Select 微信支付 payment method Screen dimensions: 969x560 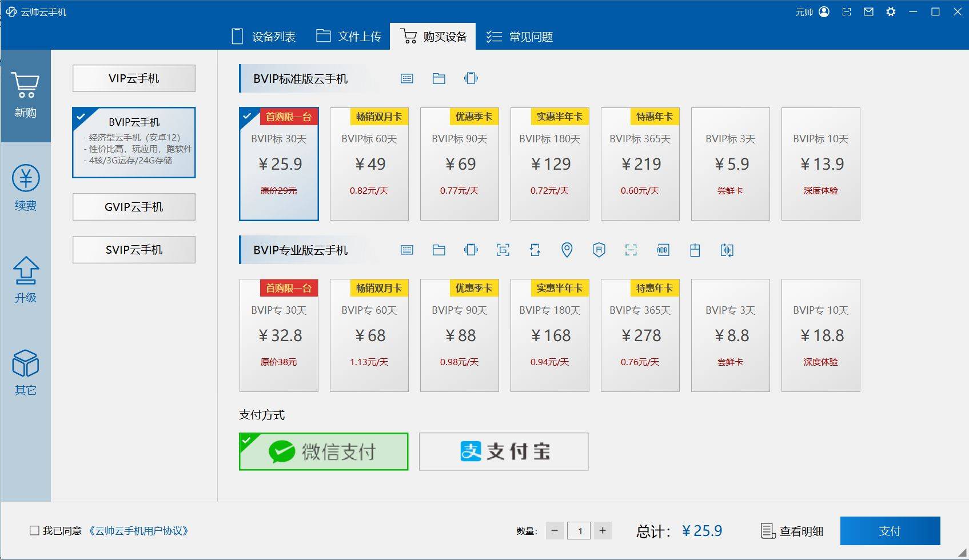[x=324, y=451]
